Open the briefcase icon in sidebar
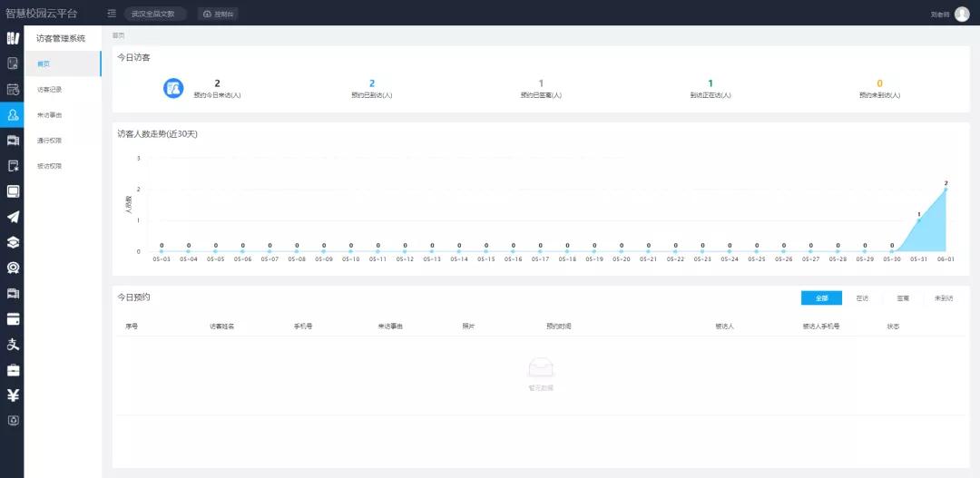Screen dimensions: 980x478 pyautogui.click(x=12, y=370)
